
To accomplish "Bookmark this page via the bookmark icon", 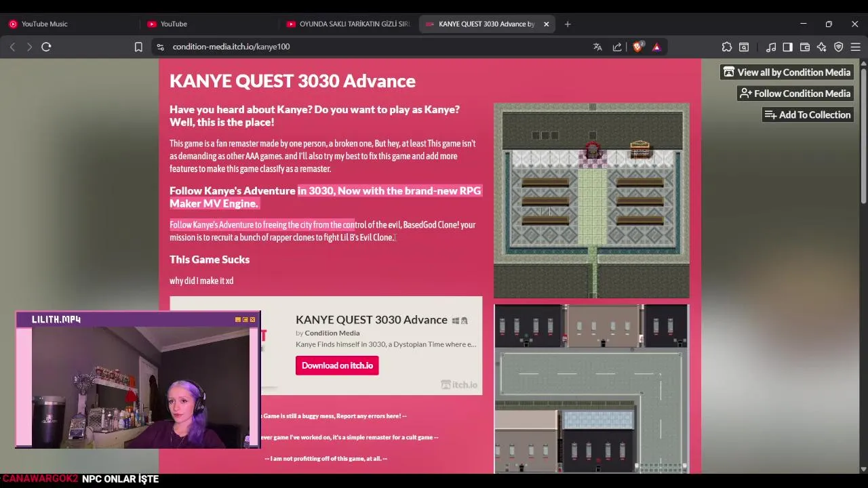I will point(138,47).
